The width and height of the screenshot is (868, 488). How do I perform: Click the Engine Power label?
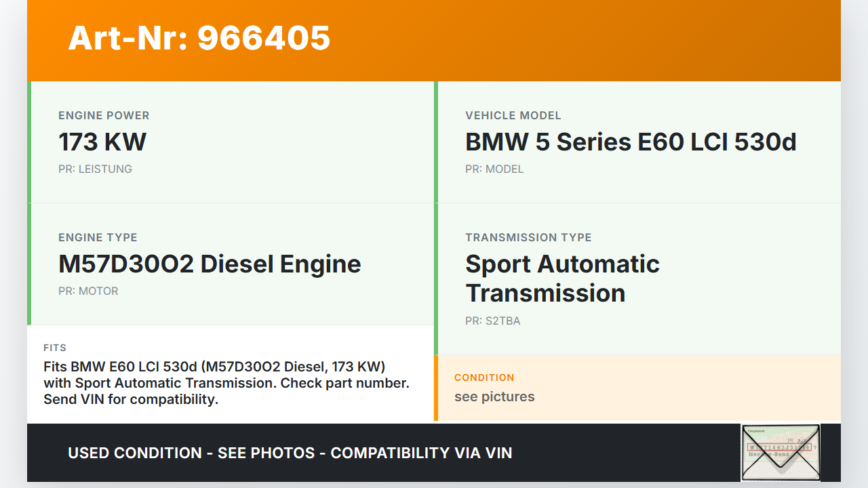pyautogui.click(x=104, y=115)
